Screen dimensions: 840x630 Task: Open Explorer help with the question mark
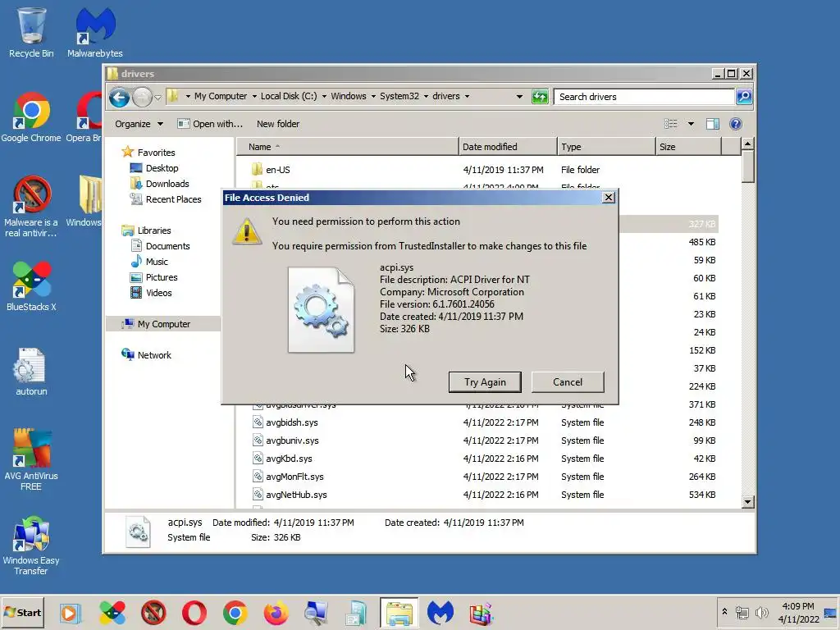click(x=736, y=124)
